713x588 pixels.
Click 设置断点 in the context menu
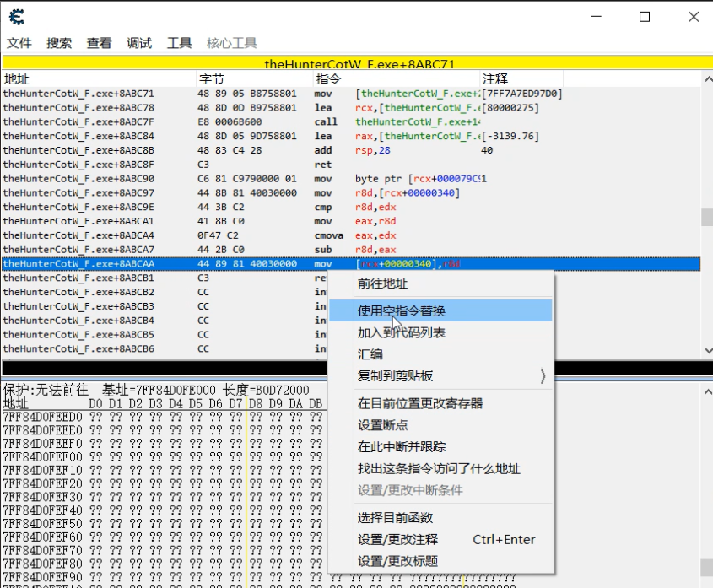382,425
